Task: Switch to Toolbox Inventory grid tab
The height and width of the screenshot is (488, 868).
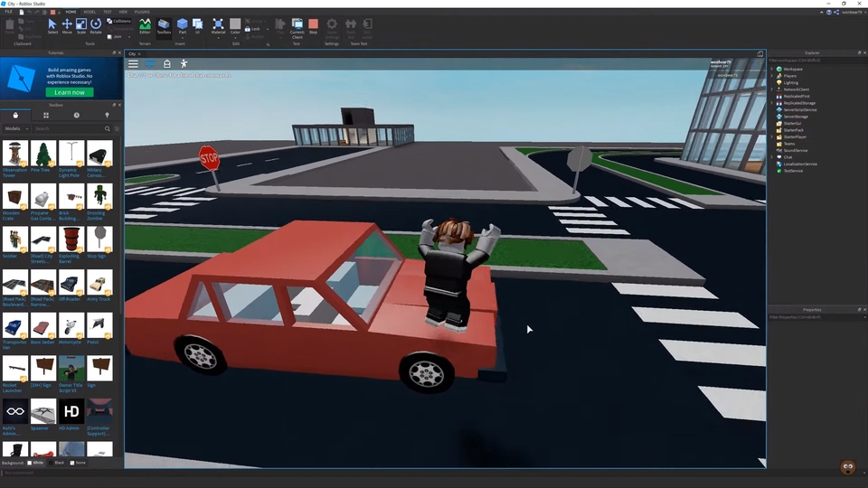Action: 46,115
